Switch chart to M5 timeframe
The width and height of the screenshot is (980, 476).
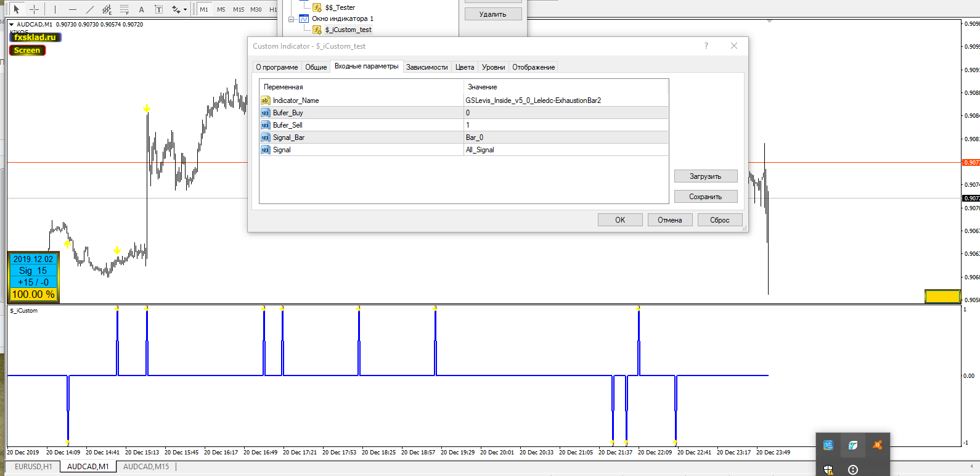point(221,9)
